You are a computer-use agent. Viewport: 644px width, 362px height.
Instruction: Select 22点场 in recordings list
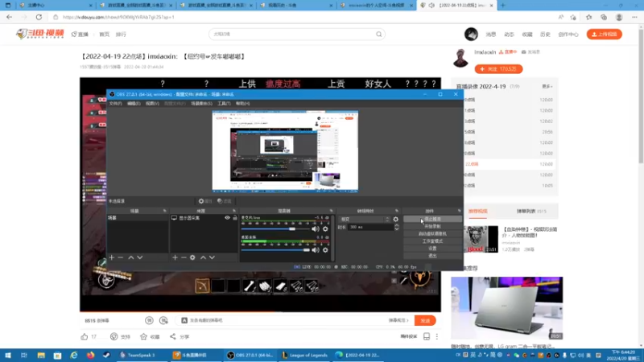click(x=509, y=164)
